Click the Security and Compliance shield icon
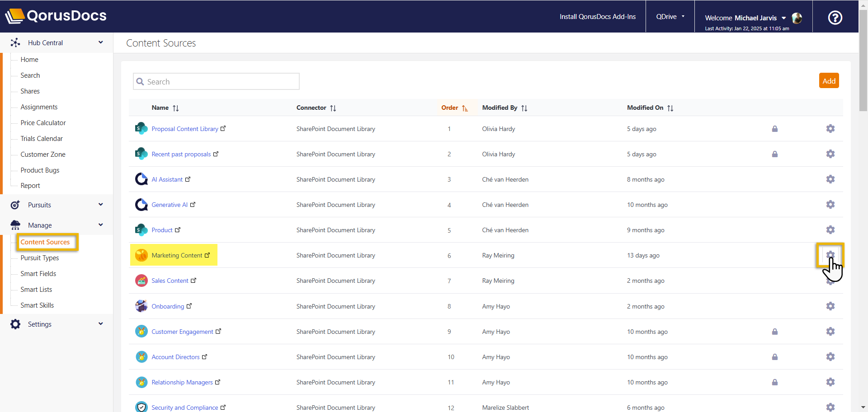868x412 pixels. (x=142, y=407)
